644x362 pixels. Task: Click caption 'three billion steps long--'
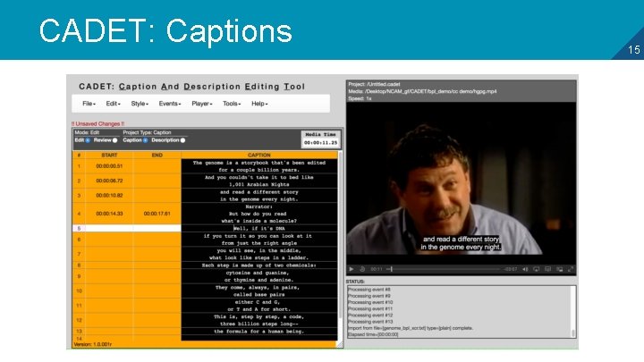tap(258, 324)
